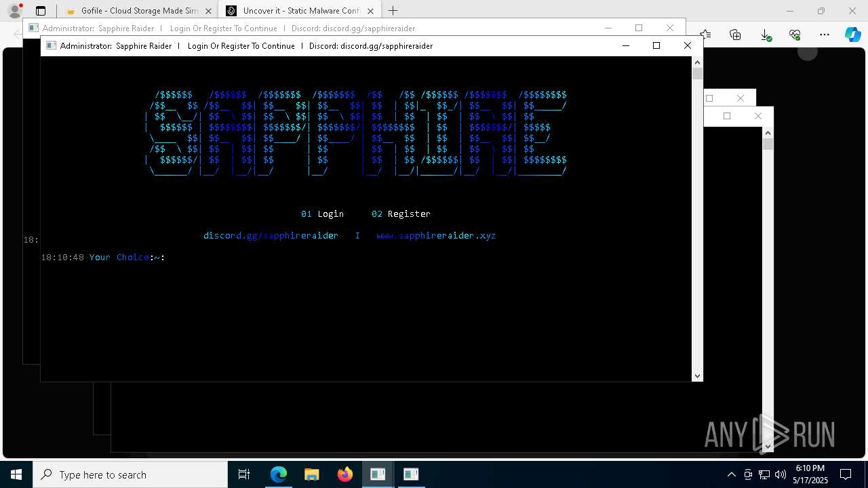Maximize the rightmost partially hidden console window
Image resolution: width=868 pixels, height=488 pixels.
tap(727, 116)
